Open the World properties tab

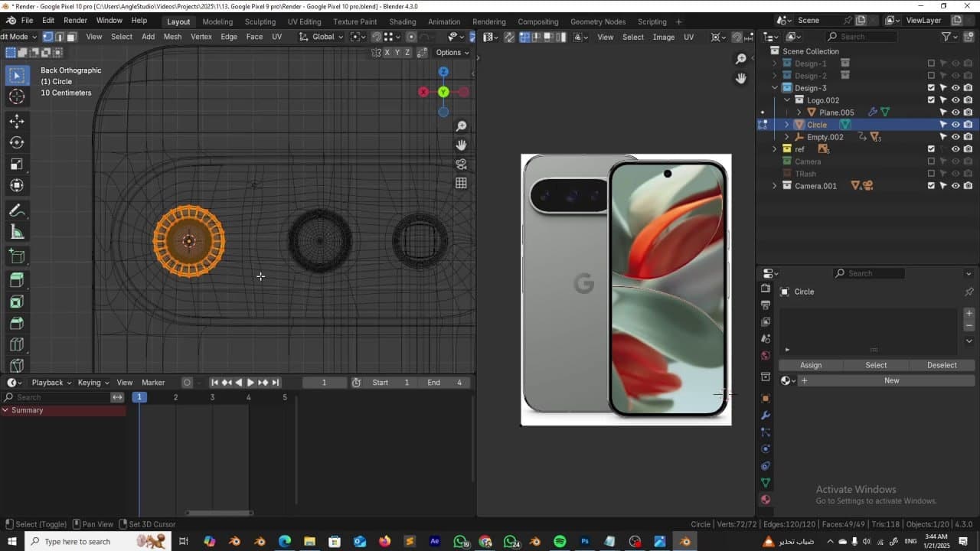click(765, 356)
